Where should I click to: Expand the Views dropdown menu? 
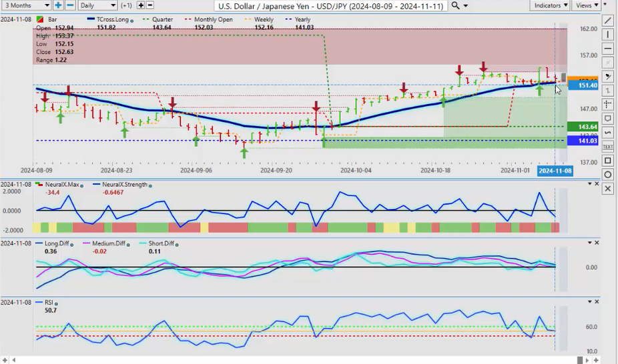587,5
